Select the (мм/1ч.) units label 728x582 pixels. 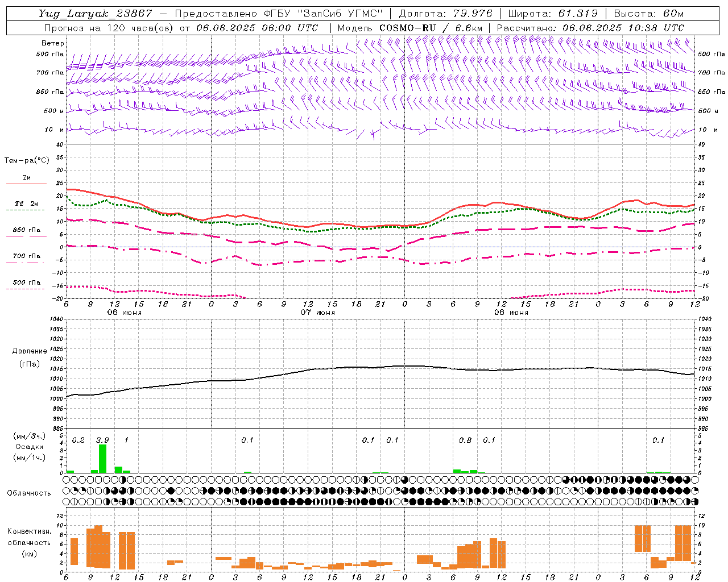pos(29,458)
